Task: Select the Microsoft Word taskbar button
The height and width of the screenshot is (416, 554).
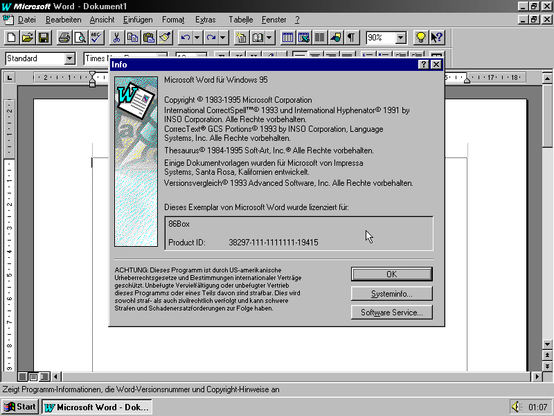Action: click(97, 407)
